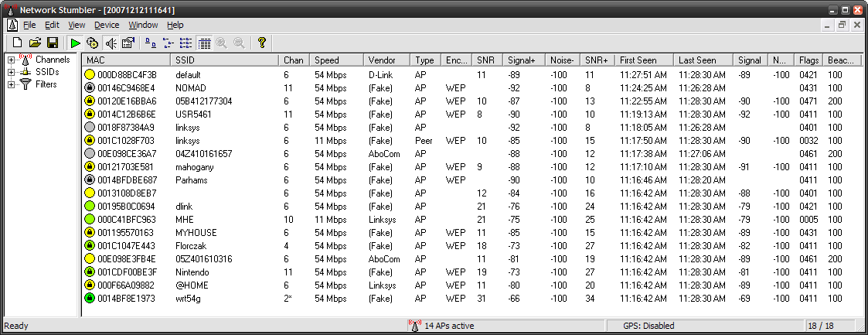Click green icon for MHE row
The image size is (868, 335).
click(x=90, y=219)
